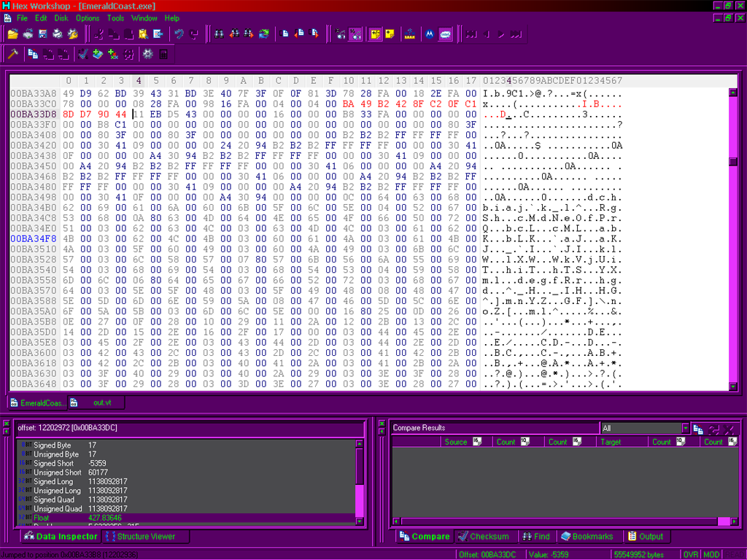The image size is (747, 560).
Task: Click the Find Next binoculars icon
Action: click(x=249, y=34)
